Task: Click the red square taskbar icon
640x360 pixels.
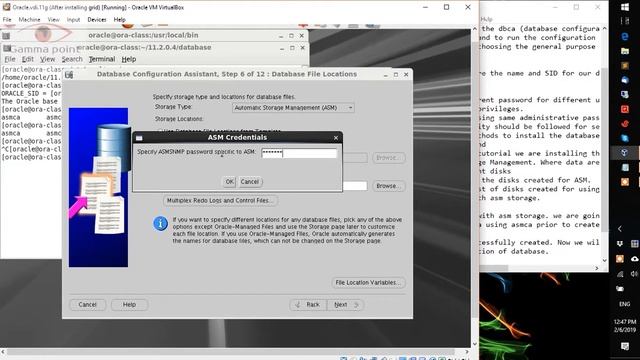Action: click(x=624, y=109)
